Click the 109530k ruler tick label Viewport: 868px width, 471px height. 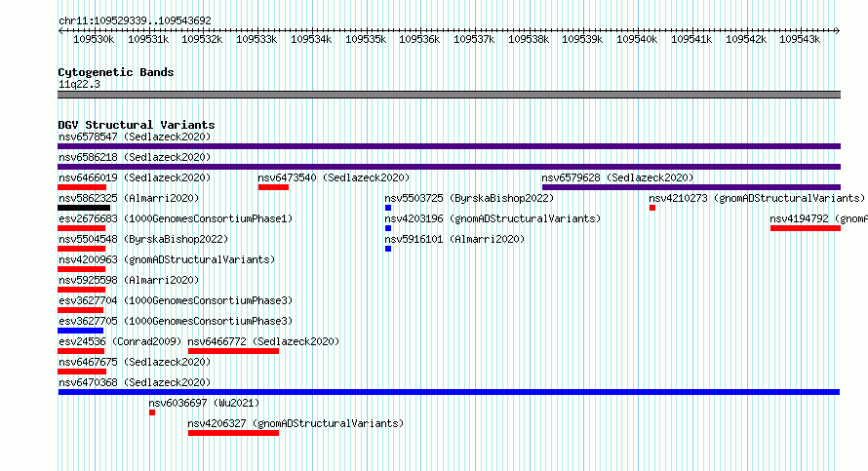click(x=94, y=39)
